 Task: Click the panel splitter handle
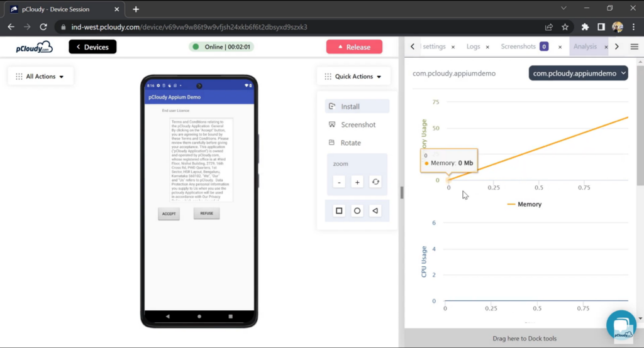402,192
